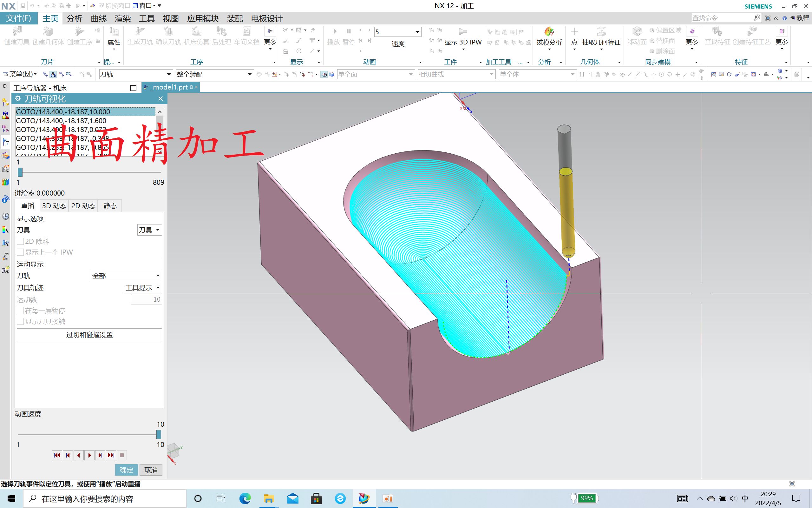Image resolution: width=812 pixels, height=508 pixels.
Task: Open the 文件(F) menu
Action: click(x=19, y=18)
